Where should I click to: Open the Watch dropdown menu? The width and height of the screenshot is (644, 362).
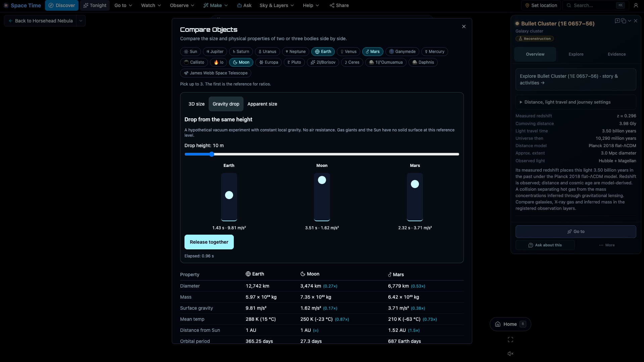pos(151,5)
